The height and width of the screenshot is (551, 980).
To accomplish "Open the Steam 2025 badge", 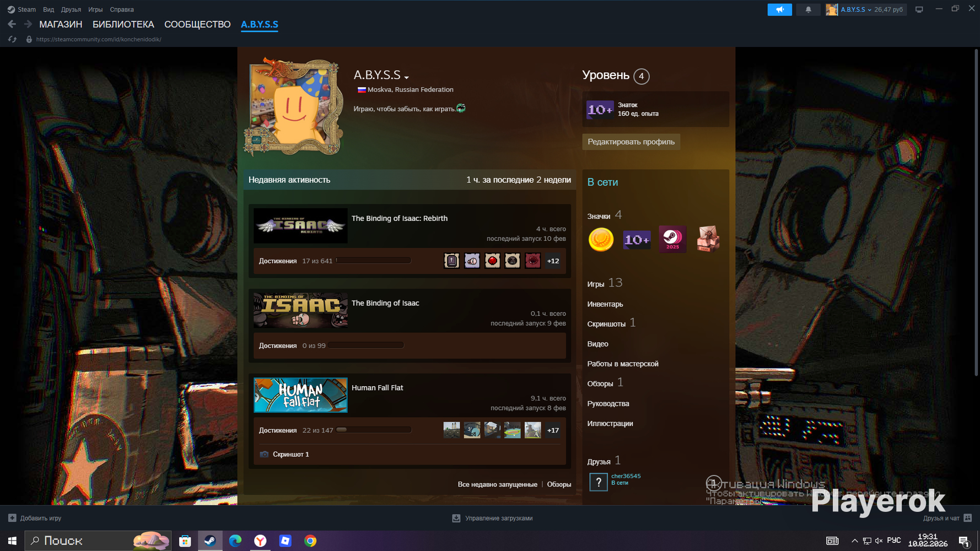I will click(672, 239).
